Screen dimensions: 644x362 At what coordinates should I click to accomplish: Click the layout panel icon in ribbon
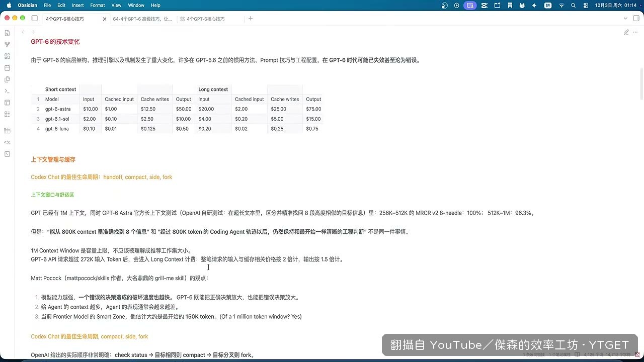tap(7, 102)
